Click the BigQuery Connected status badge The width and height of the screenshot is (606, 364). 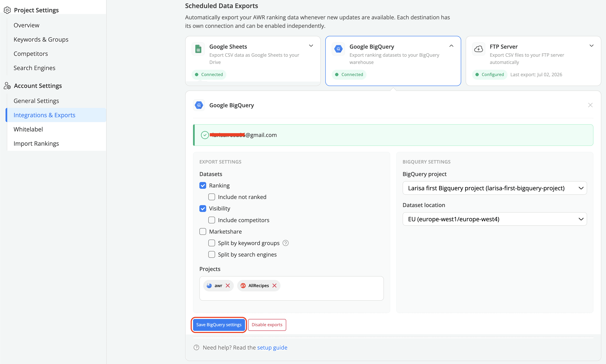349,75
